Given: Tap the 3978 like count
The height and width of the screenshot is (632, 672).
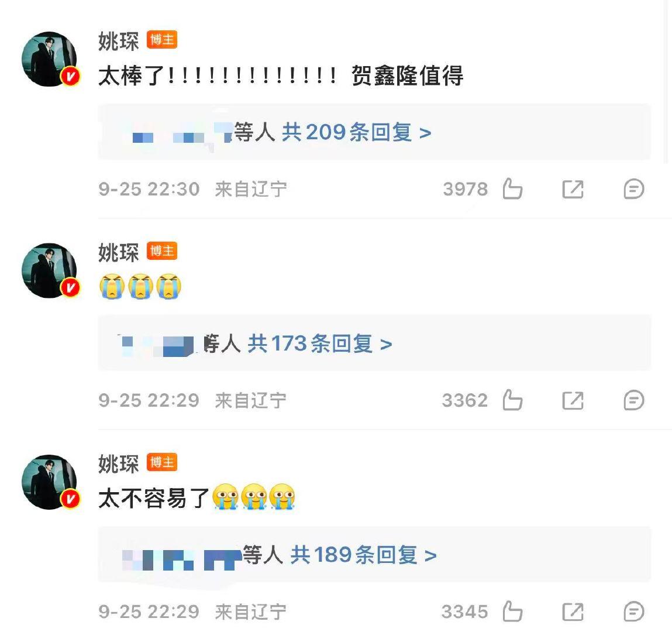Looking at the screenshot, I should (x=466, y=189).
